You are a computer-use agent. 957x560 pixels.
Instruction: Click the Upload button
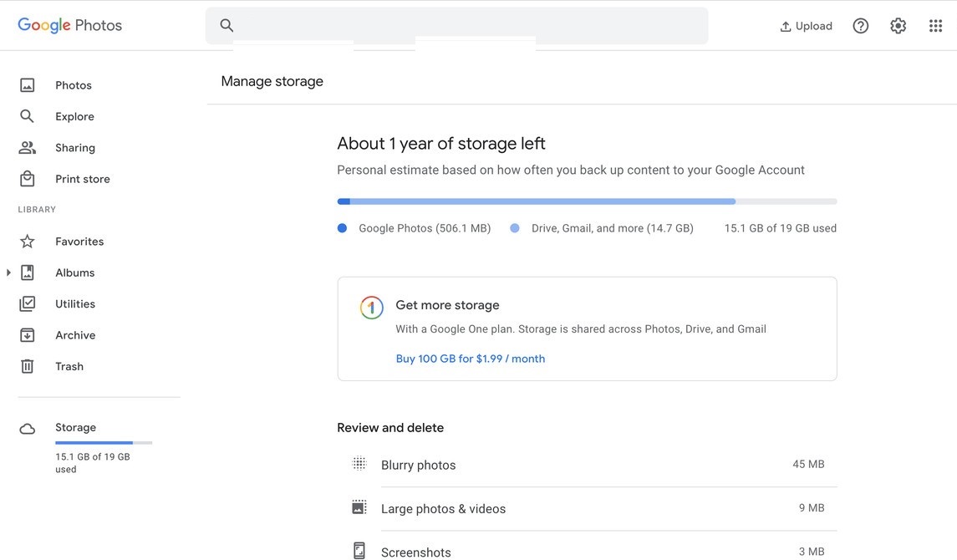(x=806, y=26)
